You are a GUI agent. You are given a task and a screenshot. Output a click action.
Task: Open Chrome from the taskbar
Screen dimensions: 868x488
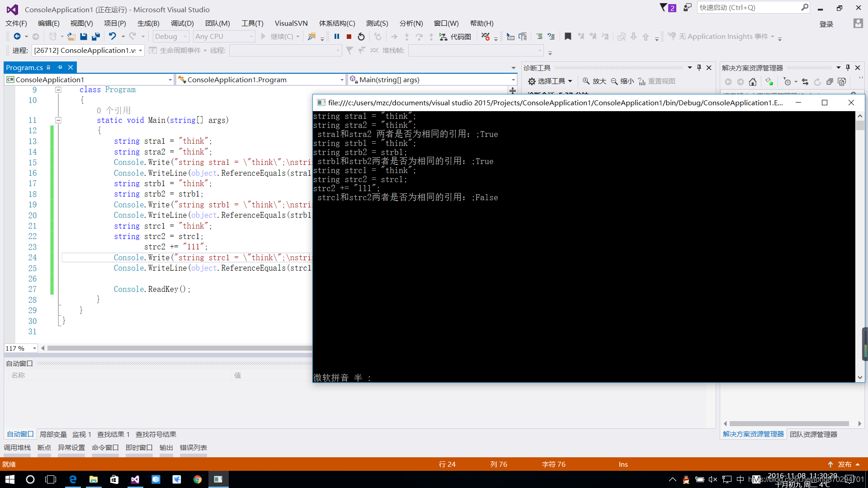click(x=198, y=479)
